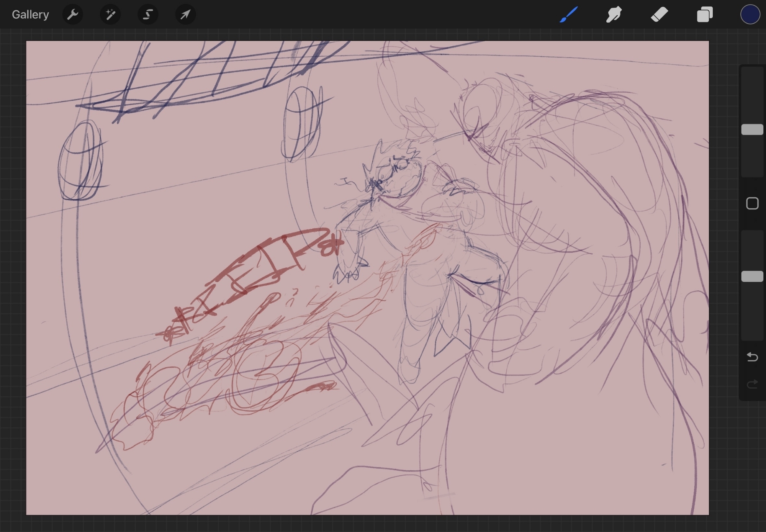Activate the Transform arrow tool

pos(185,15)
